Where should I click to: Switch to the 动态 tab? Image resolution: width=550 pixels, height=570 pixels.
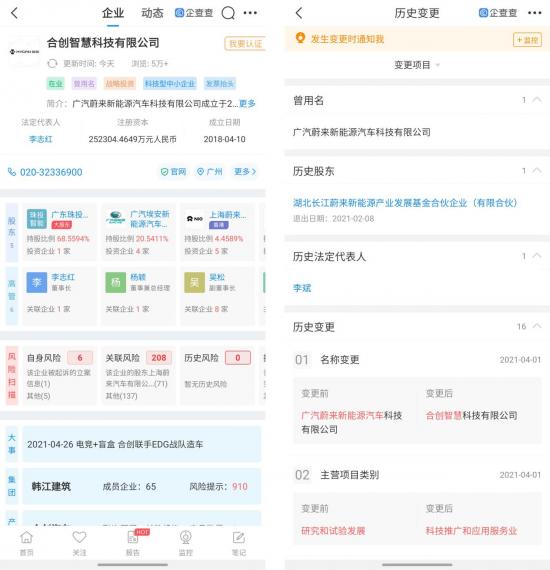click(x=152, y=13)
